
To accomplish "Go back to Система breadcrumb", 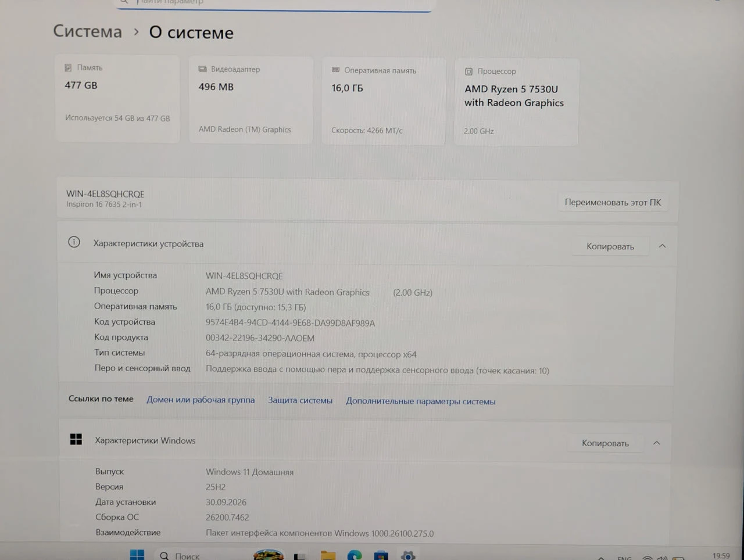I will coord(88,31).
